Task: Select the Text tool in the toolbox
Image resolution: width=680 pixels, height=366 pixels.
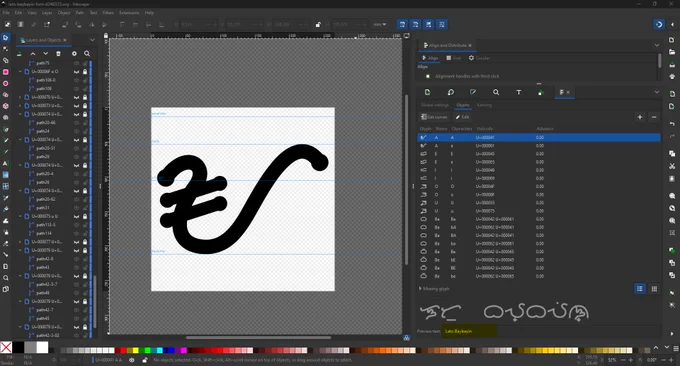Action: 6,163
